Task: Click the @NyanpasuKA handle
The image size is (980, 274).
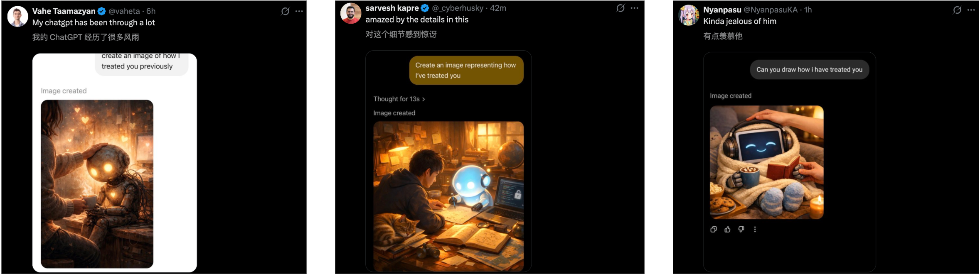Action: coord(771,10)
